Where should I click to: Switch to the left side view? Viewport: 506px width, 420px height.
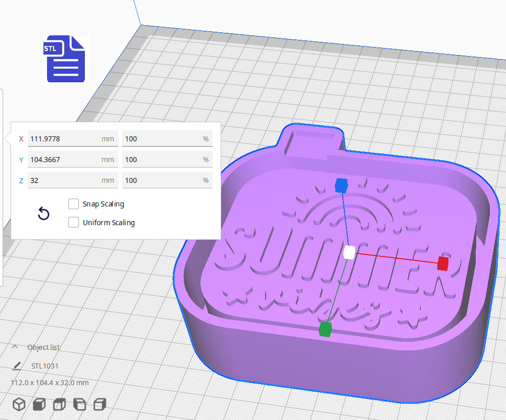79,404
